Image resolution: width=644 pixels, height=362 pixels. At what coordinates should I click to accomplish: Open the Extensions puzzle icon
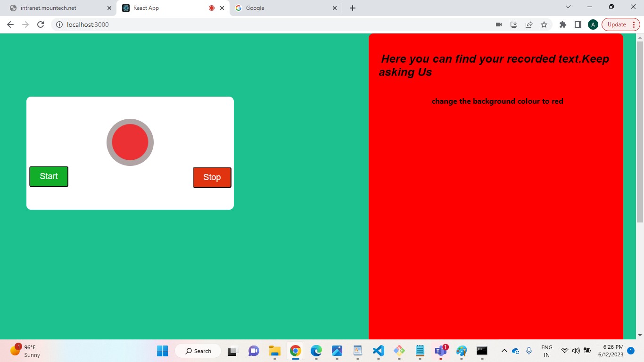point(562,25)
